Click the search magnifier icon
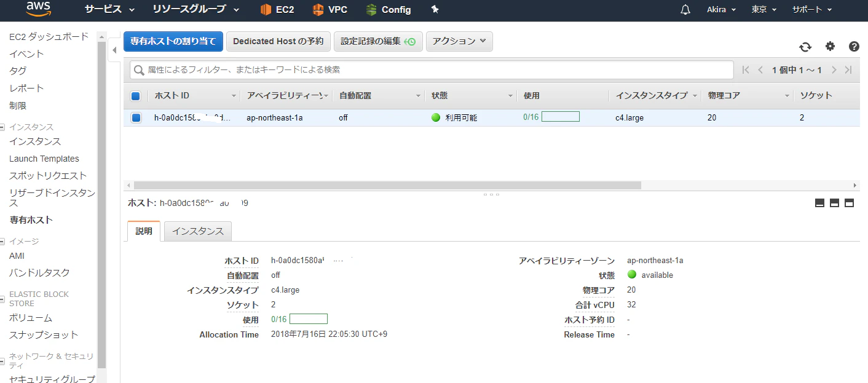 click(140, 70)
